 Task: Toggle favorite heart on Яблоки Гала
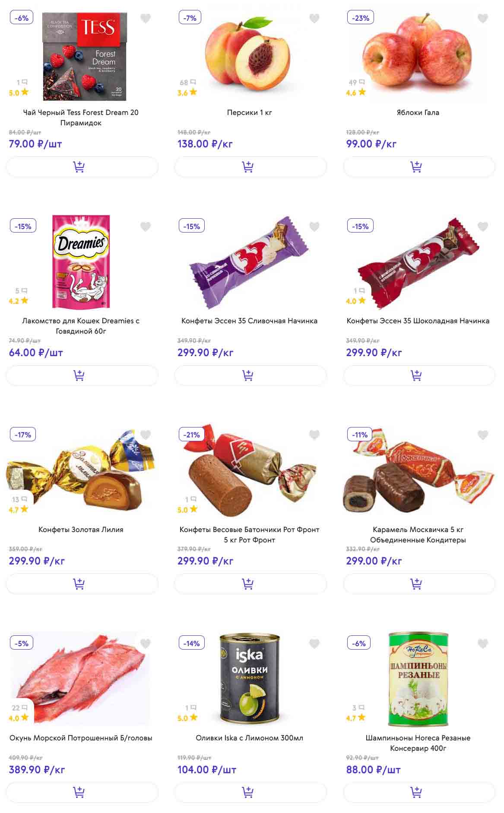[483, 18]
